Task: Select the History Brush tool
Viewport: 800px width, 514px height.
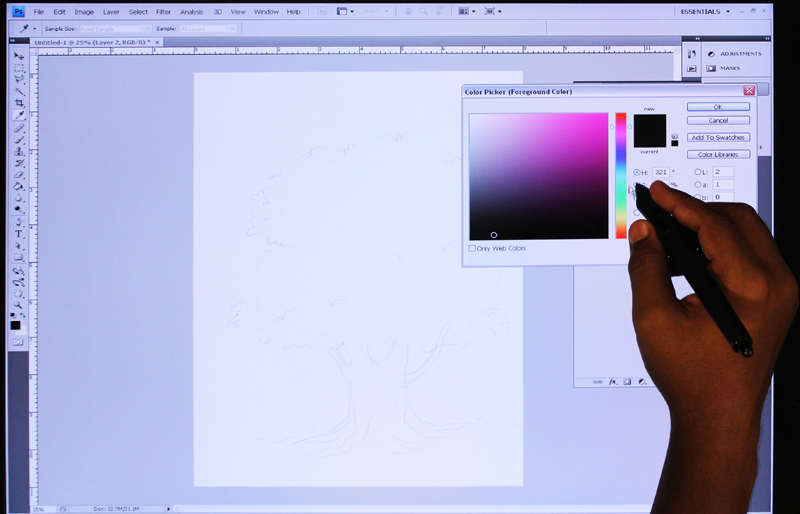Action: (19, 163)
